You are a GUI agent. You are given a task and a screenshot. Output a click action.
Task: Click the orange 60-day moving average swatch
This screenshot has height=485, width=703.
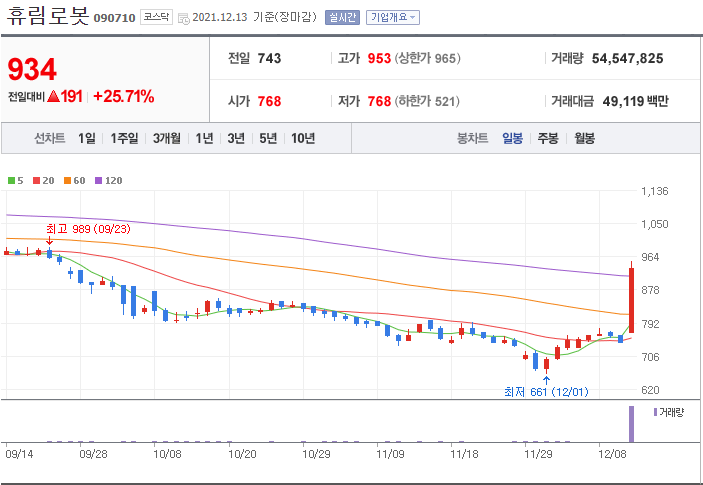coord(67,181)
